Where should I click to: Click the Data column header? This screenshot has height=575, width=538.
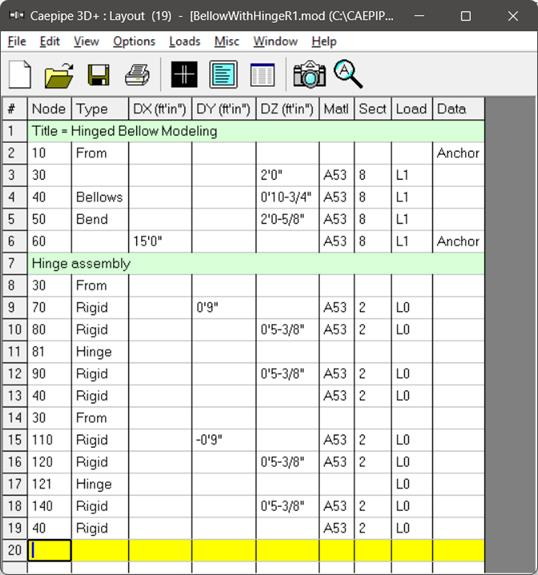click(x=458, y=109)
